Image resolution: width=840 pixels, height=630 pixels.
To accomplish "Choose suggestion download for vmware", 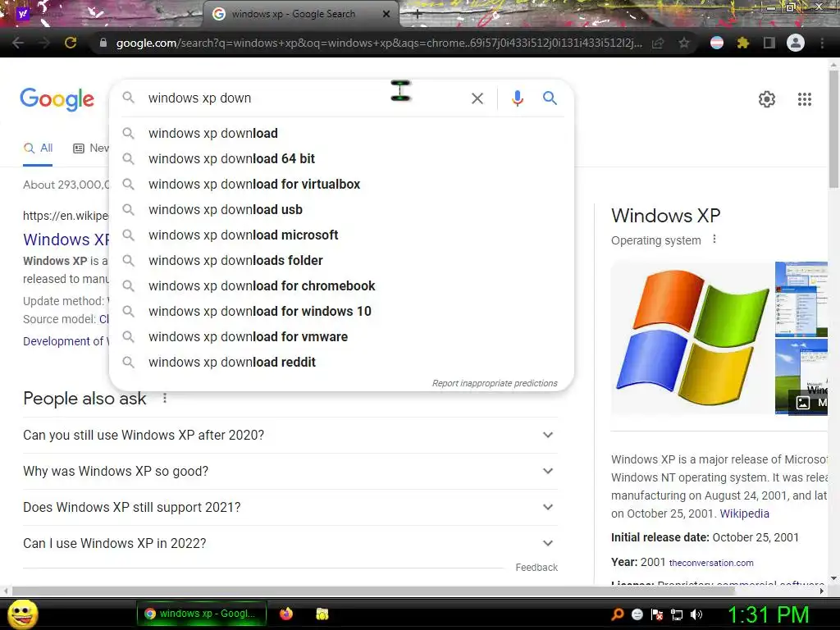I will (341, 336).
